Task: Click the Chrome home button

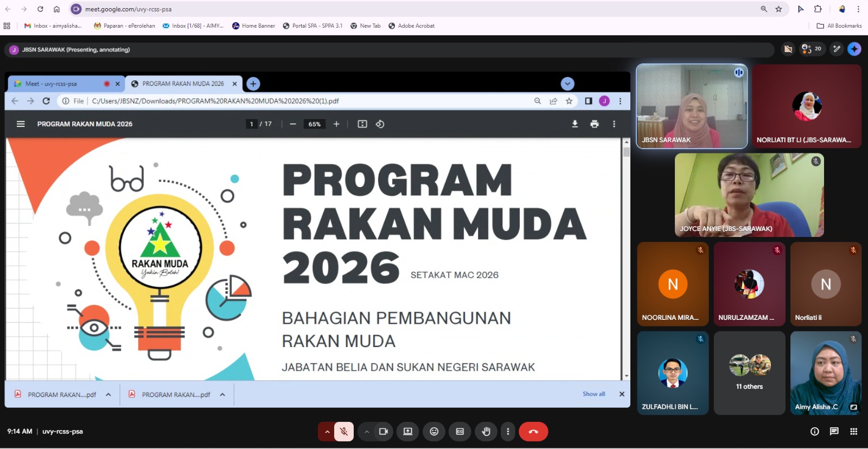Action: coord(56,9)
